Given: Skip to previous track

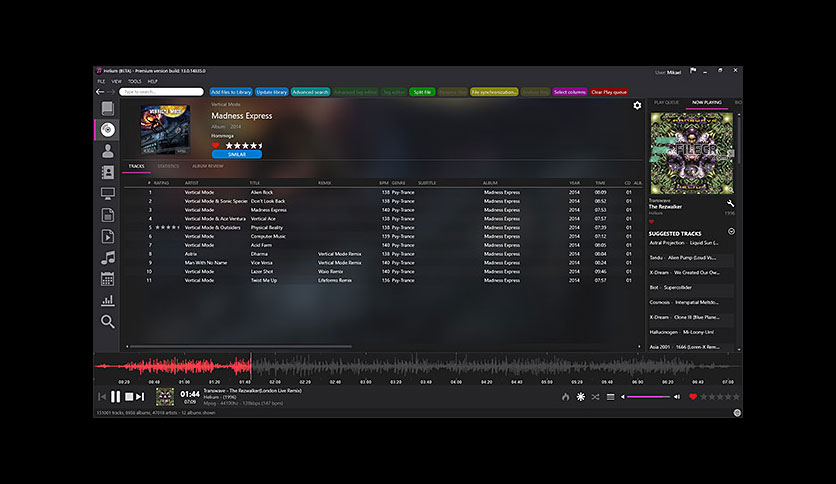Looking at the screenshot, I should pyautogui.click(x=102, y=397).
